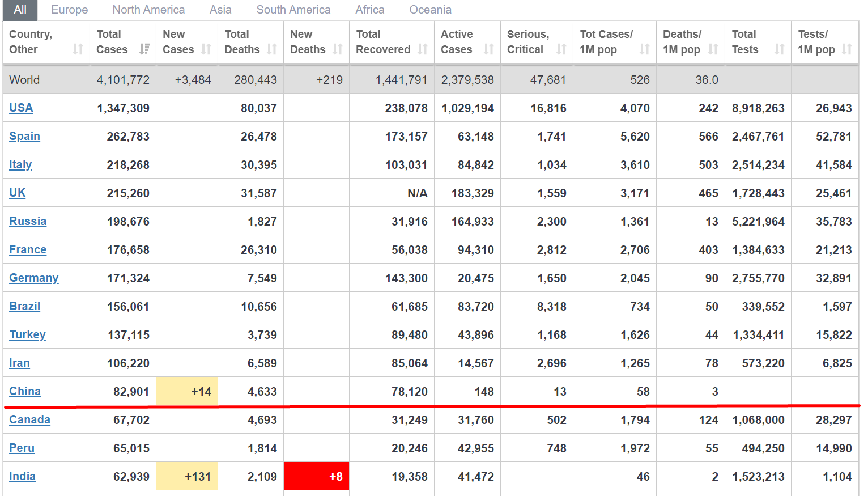This screenshot has height=496, width=868.
Task: Go to the Germany country page
Action: pos(34,278)
